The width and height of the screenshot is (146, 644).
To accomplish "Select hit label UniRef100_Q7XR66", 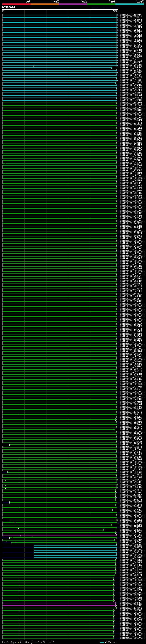I will [131, 70].
